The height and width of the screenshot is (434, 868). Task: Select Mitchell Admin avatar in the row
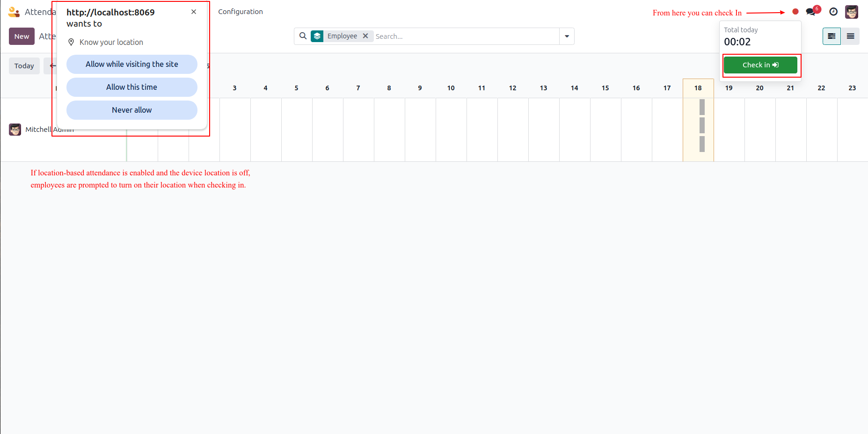coord(15,130)
